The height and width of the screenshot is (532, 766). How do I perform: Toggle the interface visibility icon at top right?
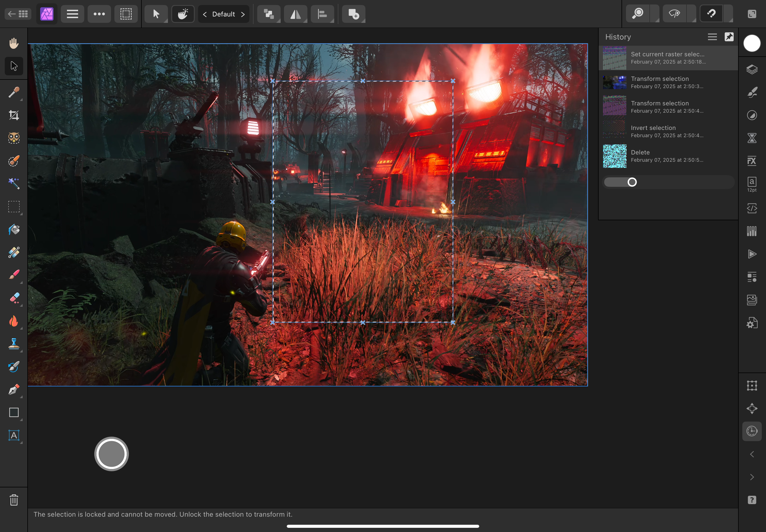(x=752, y=14)
